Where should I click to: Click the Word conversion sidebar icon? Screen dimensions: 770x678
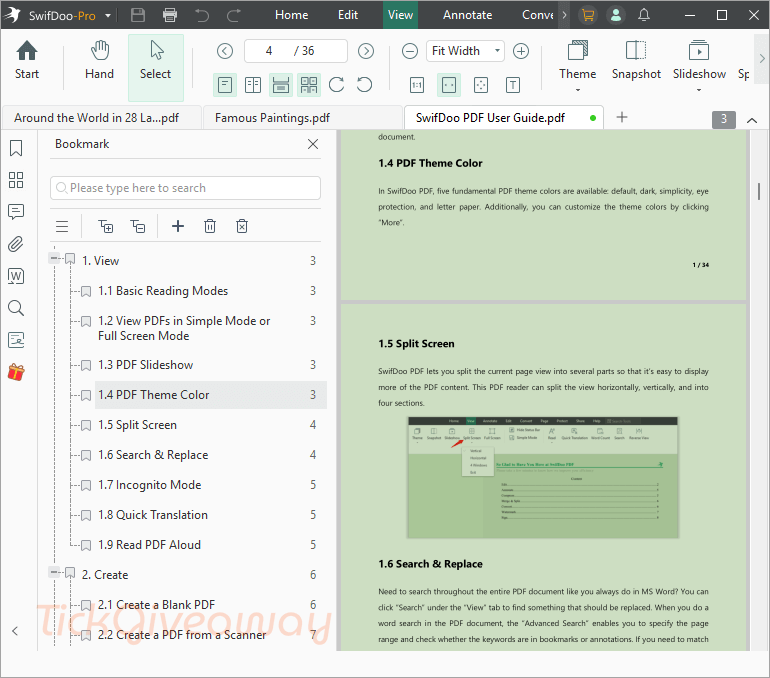click(16, 276)
